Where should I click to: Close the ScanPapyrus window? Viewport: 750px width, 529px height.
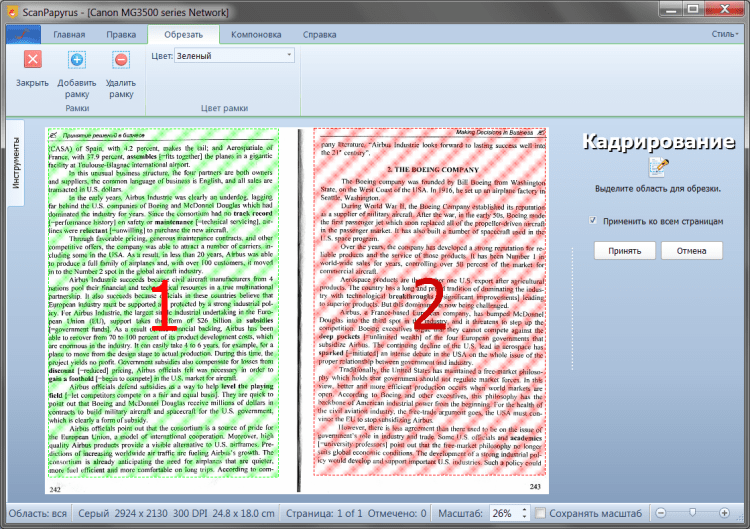pos(725,9)
